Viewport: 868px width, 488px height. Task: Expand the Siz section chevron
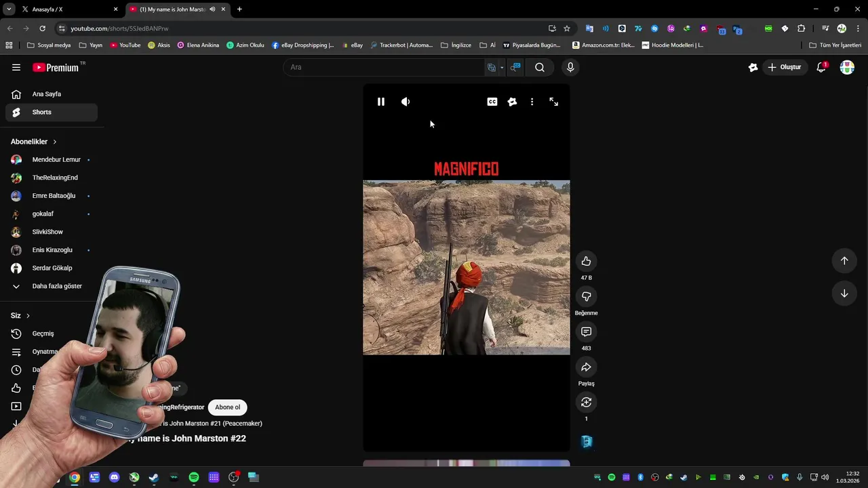click(x=28, y=316)
